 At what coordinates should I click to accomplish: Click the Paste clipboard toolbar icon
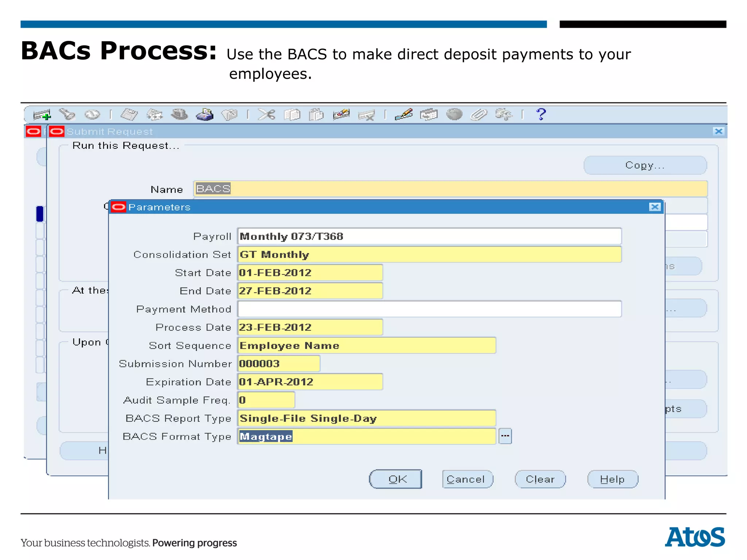click(316, 114)
